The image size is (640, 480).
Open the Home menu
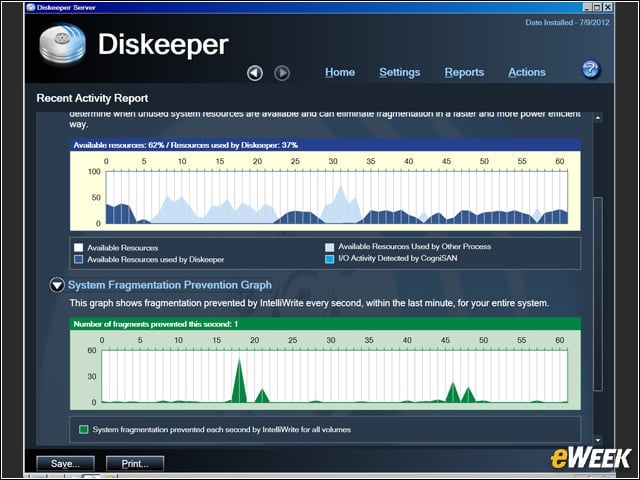tap(340, 72)
